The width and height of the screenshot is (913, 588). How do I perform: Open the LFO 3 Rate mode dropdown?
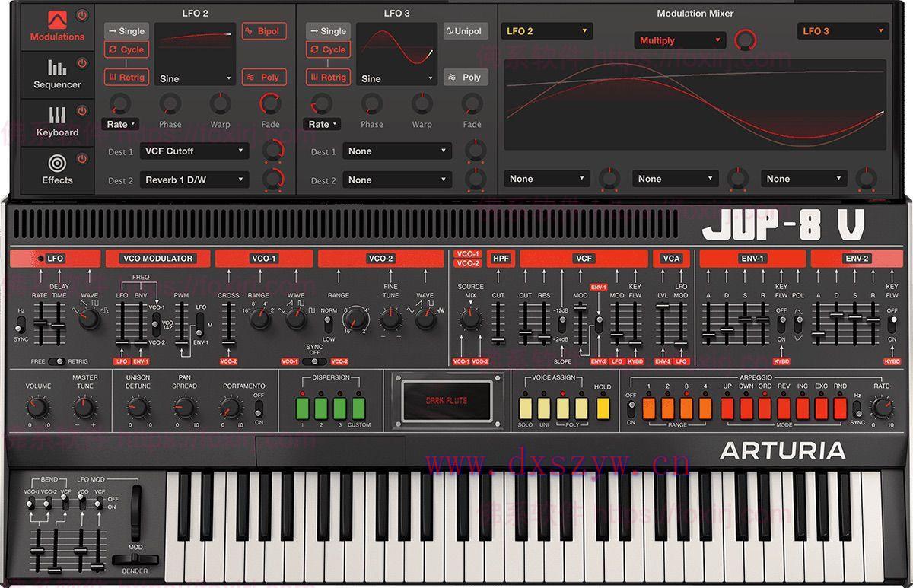[x=323, y=124]
